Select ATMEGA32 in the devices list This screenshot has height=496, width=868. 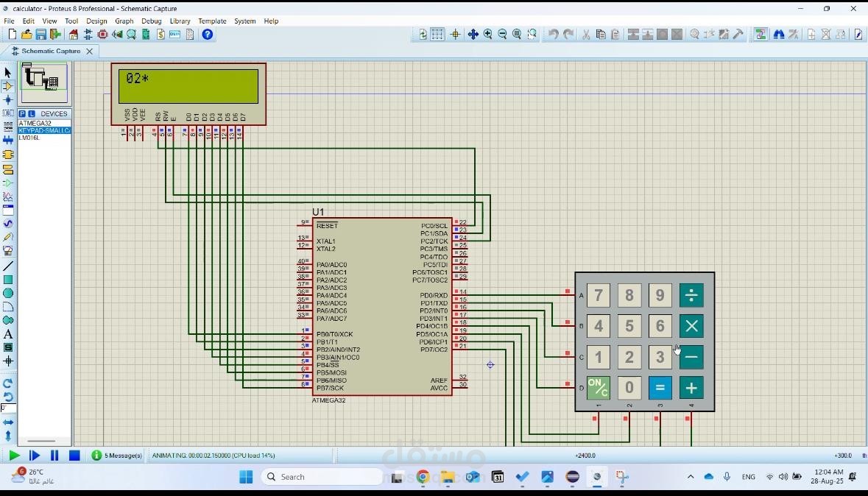(44, 124)
